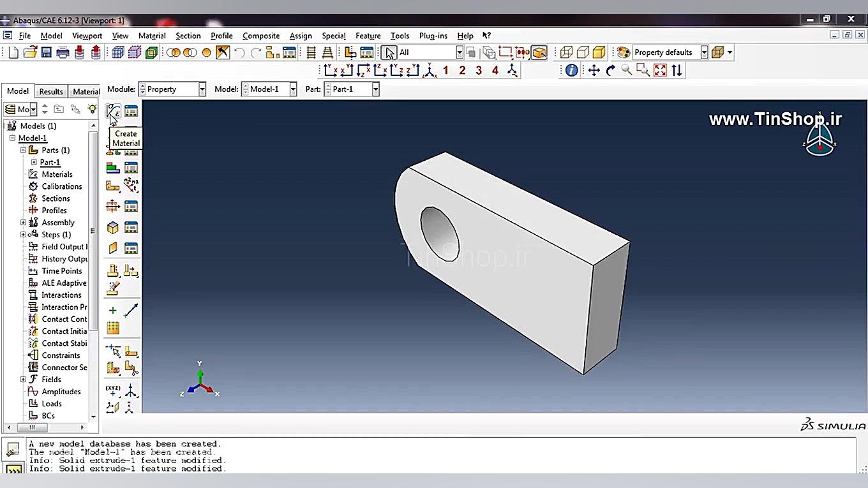Open the Section menu
The width and height of the screenshot is (868, 488).
[x=188, y=36]
